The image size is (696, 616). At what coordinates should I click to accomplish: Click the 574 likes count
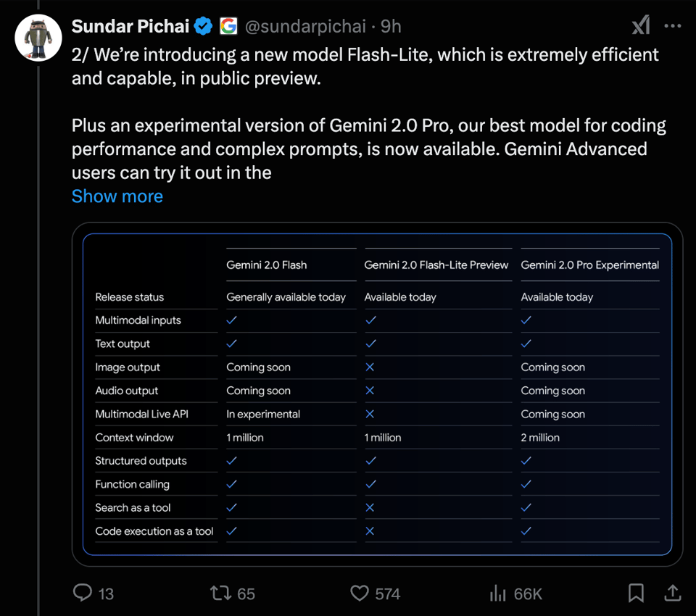(388, 594)
